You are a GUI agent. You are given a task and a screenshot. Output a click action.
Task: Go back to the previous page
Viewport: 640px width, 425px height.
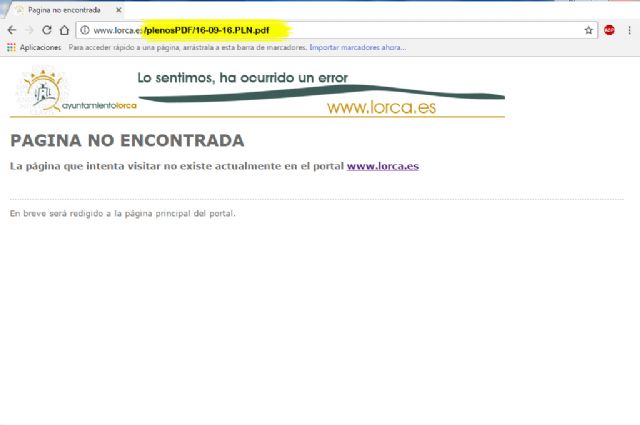[11, 30]
